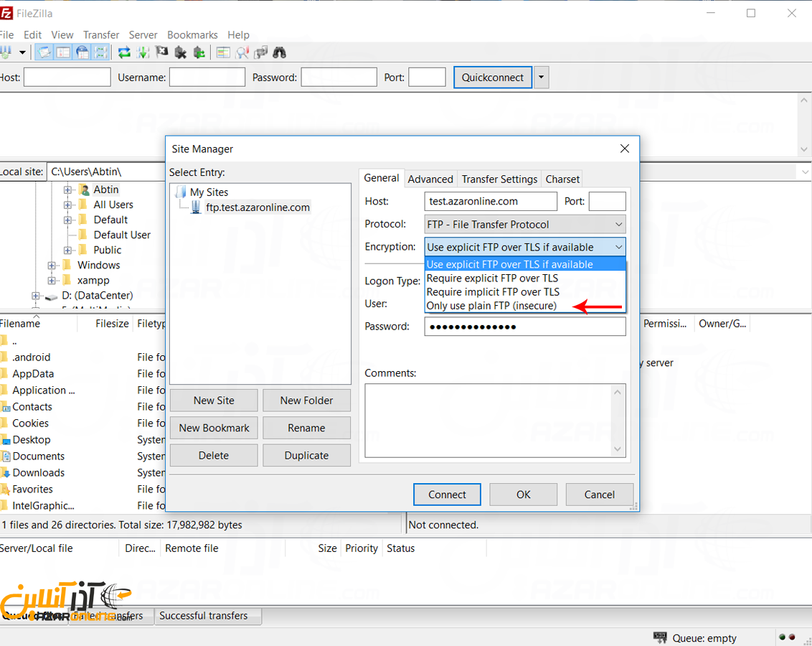Click the Comments box vertical scrollbar
The height and width of the screenshot is (646, 812).
618,421
